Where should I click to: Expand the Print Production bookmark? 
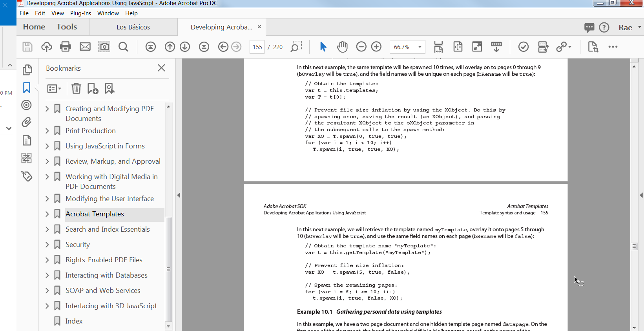(x=47, y=131)
